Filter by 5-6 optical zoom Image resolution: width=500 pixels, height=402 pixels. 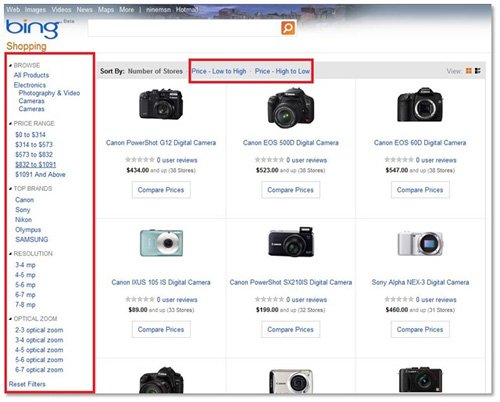pyautogui.click(x=39, y=360)
